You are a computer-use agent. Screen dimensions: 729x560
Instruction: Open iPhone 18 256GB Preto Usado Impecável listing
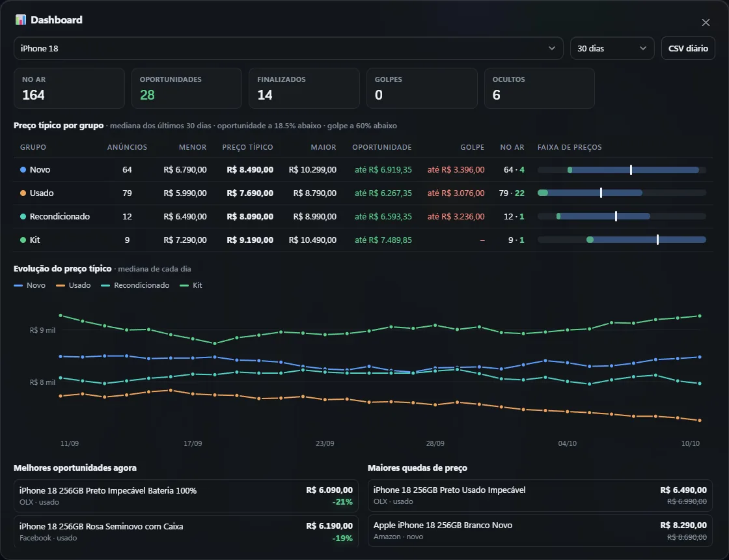coord(540,496)
